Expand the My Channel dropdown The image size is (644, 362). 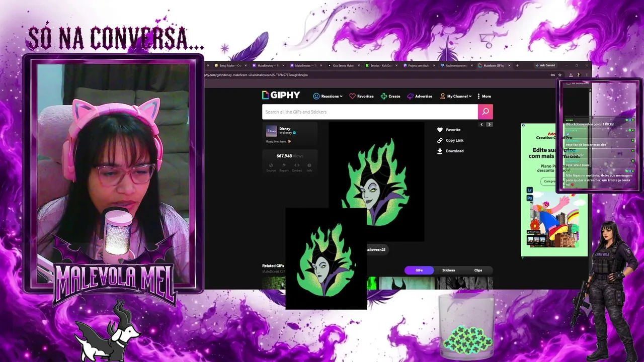tap(456, 96)
